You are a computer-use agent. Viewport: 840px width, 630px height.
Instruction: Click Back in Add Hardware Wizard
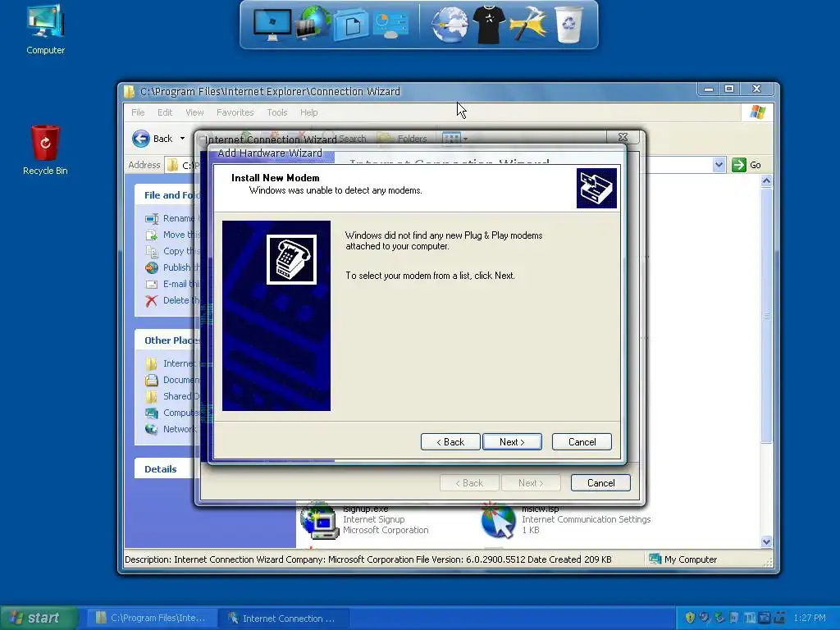450,442
